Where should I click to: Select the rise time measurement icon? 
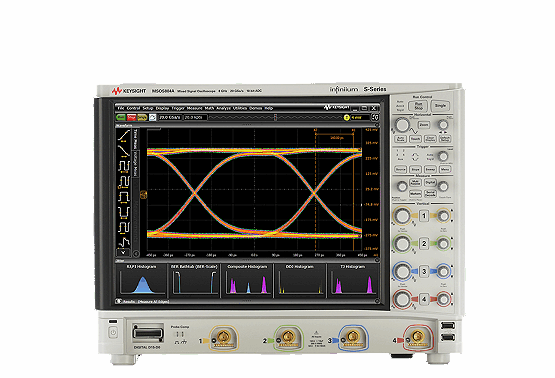click(x=124, y=135)
